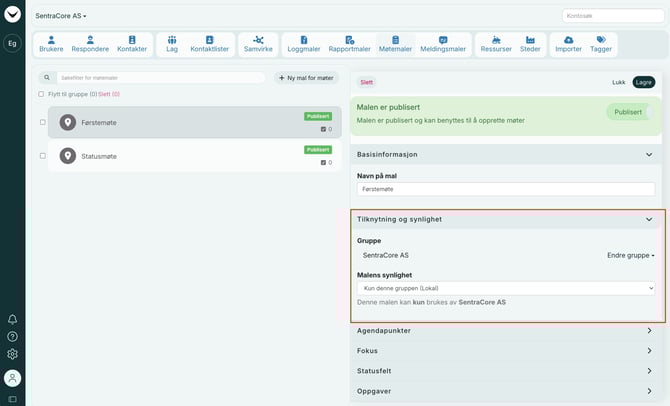The height and width of the screenshot is (406, 670).
Task: Expand the Agendapunkter section
Action: (505, 330)
